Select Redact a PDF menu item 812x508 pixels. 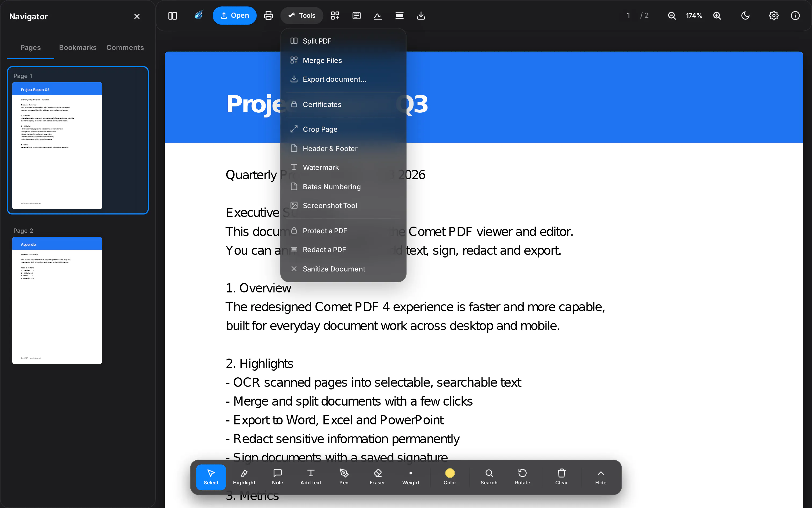click(x=343, y=250)
